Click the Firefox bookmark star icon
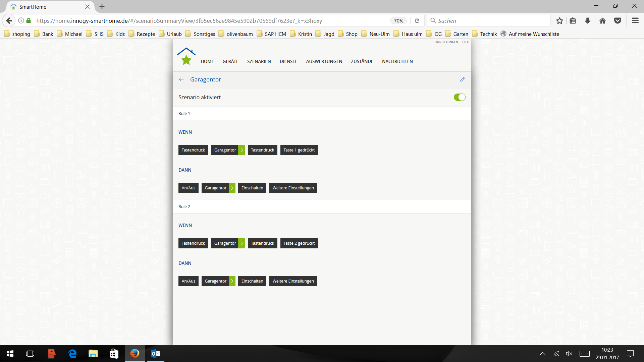Image resolution: width=644 pixels, height=362 pixels. (559, 21)
